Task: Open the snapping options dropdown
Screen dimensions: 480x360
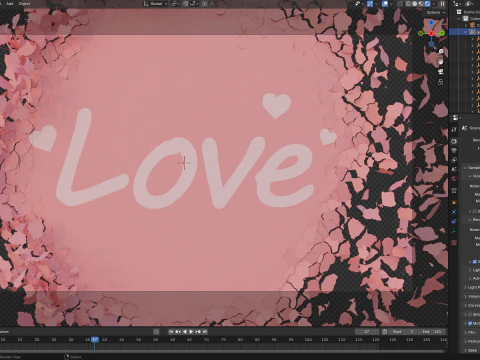Action: pos(195,4)
